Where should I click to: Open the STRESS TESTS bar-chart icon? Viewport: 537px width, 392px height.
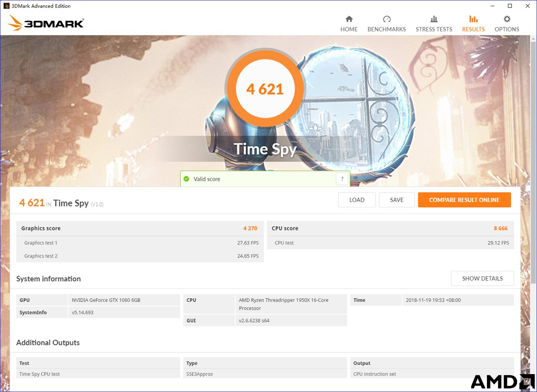coord(434,19)
